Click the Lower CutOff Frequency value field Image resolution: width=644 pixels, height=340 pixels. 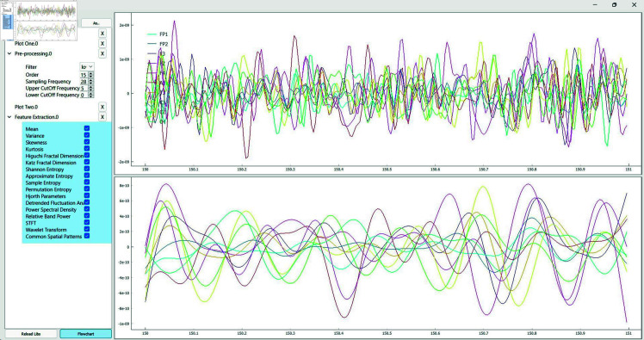(84, 95)
